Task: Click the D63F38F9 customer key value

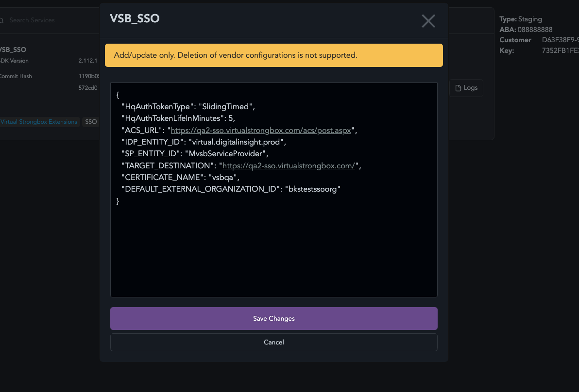Action: pos(560,40)
